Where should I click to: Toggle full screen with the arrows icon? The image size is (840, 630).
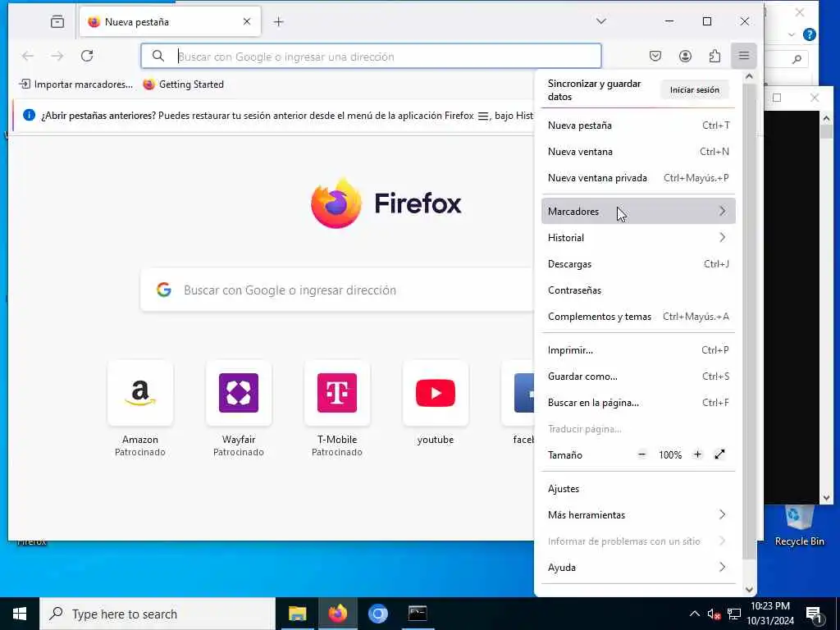point(719,454)
